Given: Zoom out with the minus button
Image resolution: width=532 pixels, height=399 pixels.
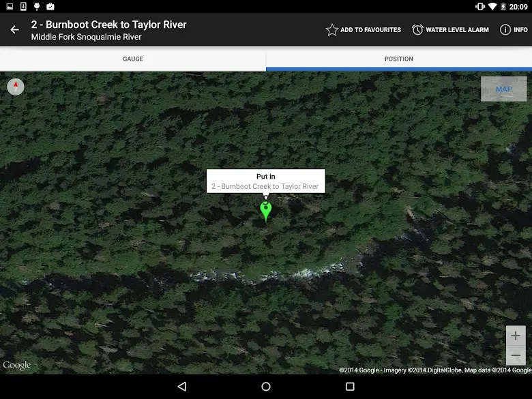Looking at the screenshot, I should click(516, 355).
